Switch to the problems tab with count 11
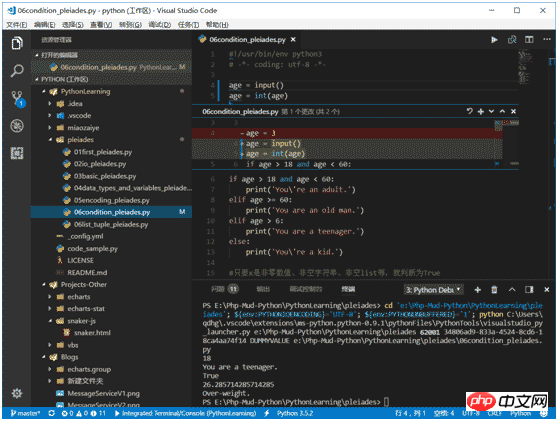The height and width of the screenshot is (421, 558). tap(224, 289)
